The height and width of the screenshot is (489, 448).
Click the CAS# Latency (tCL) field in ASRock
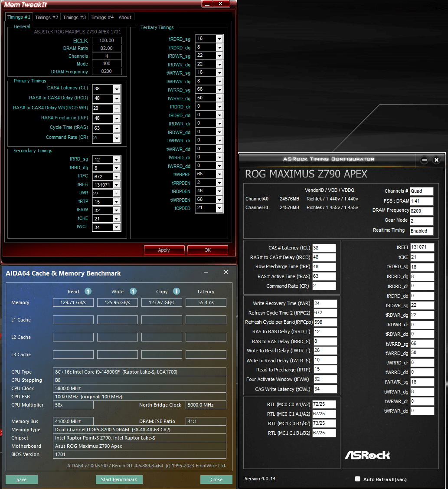pos(324,248)
